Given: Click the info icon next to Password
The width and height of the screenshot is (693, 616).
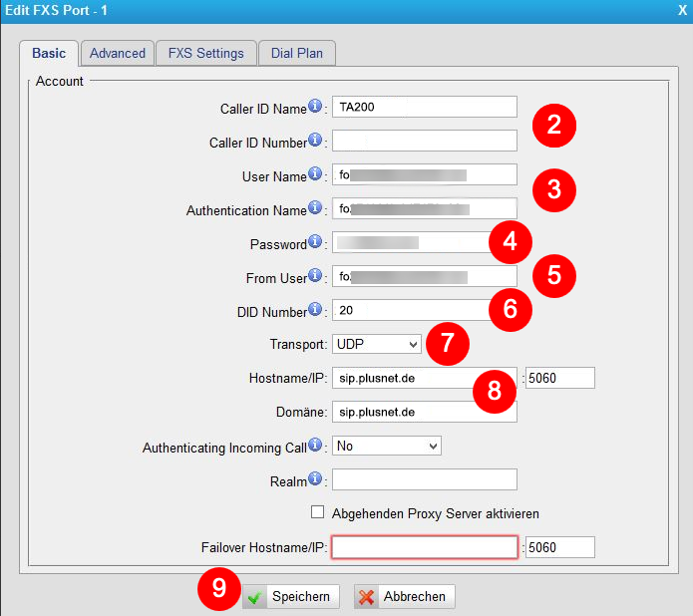Looking at the screenshot, I should pyautogui.click(x=315, y=242).
